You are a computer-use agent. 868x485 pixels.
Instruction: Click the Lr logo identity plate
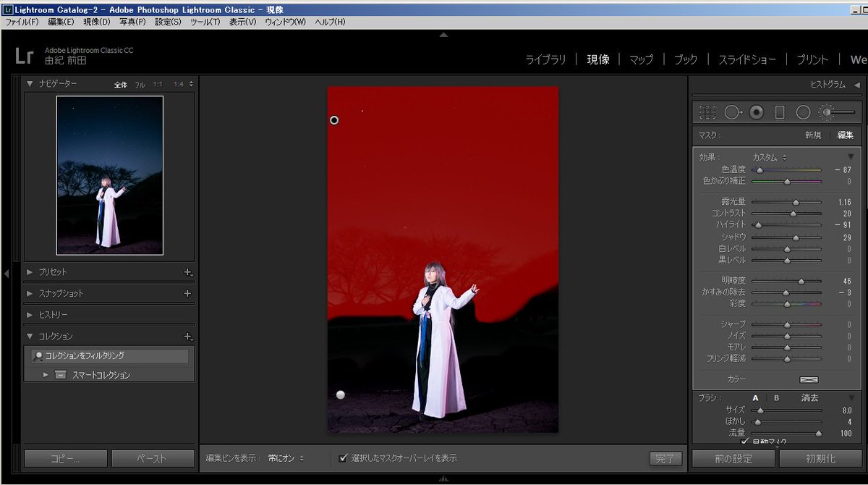click(x=24, y=56)
